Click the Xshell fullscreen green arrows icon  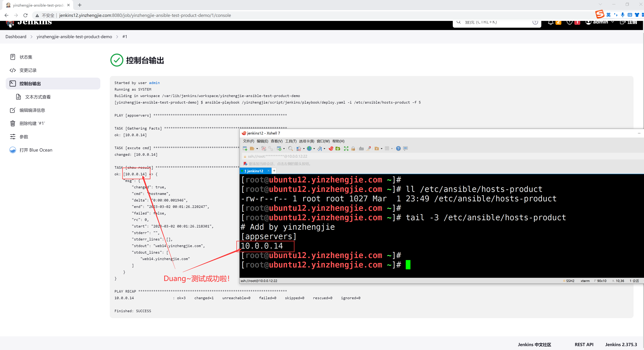click(346, 149)
